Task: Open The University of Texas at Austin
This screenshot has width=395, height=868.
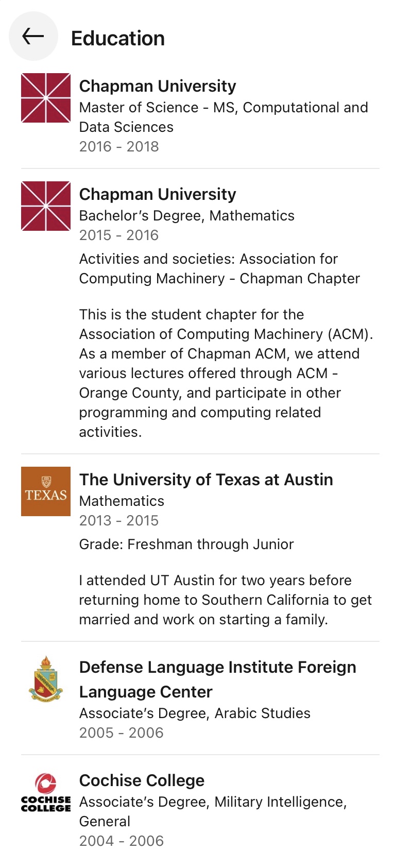Action: (206, 480)
